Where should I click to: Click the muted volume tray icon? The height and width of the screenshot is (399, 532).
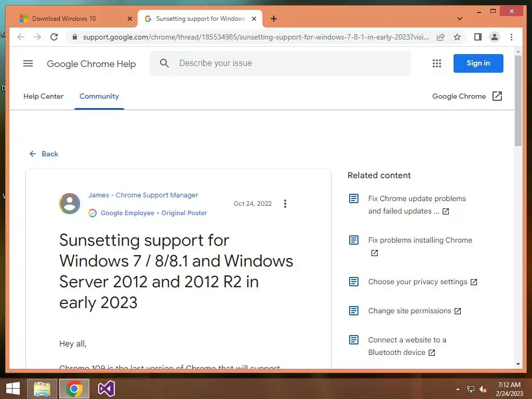(483, 389)
